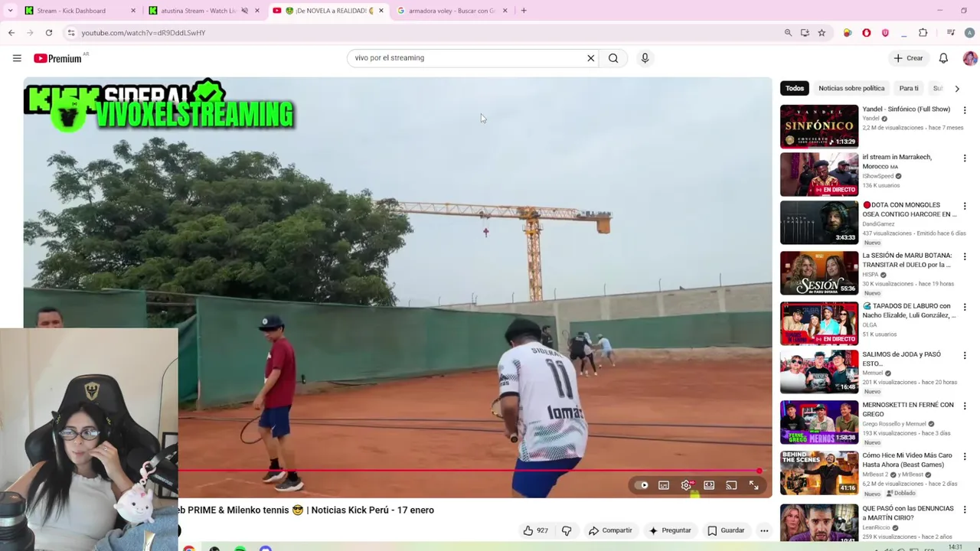The height and width of the screenshot is (551, 980).
Task: Dislike this video
Action: pyautogui.click(x=567, y=530)
